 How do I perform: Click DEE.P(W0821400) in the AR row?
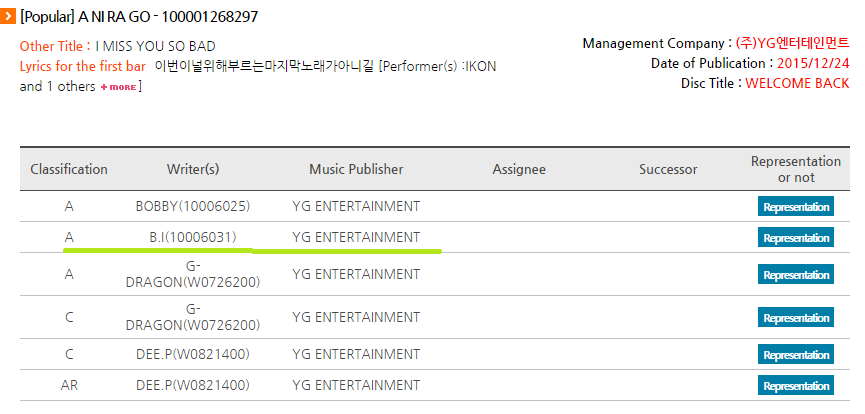pyautogui.click(x=193, y=385)
